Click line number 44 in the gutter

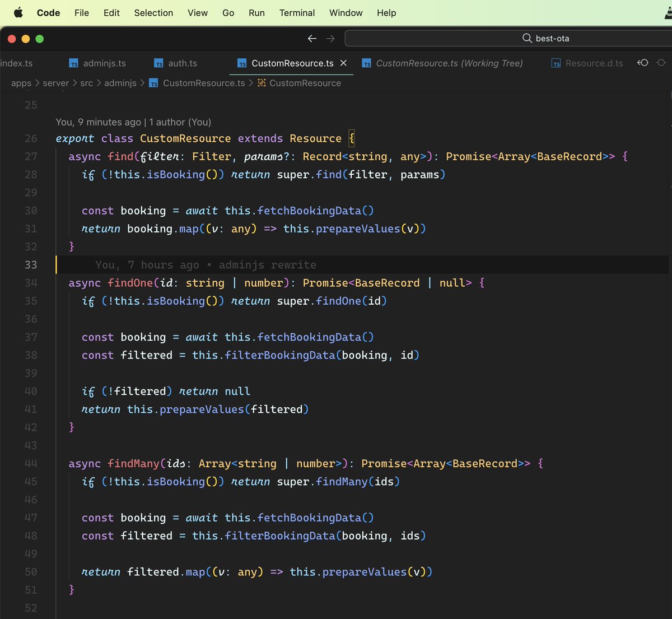(x=31, y=464)
